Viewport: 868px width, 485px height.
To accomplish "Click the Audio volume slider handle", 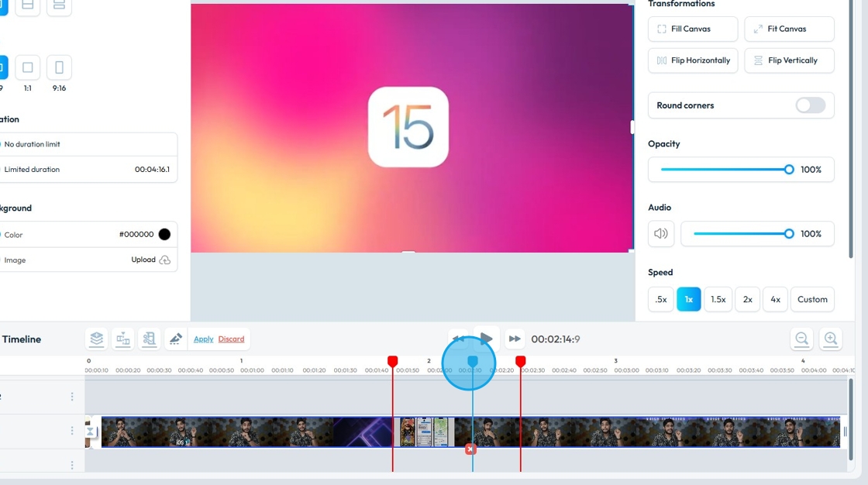I will (789, 234).
